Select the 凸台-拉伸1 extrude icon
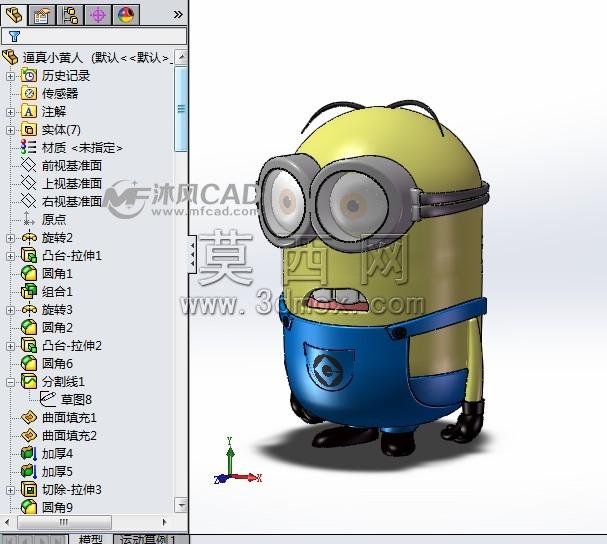Image resolution: width=607 pixels, height=544 pixels. click(x=29, y=256)
